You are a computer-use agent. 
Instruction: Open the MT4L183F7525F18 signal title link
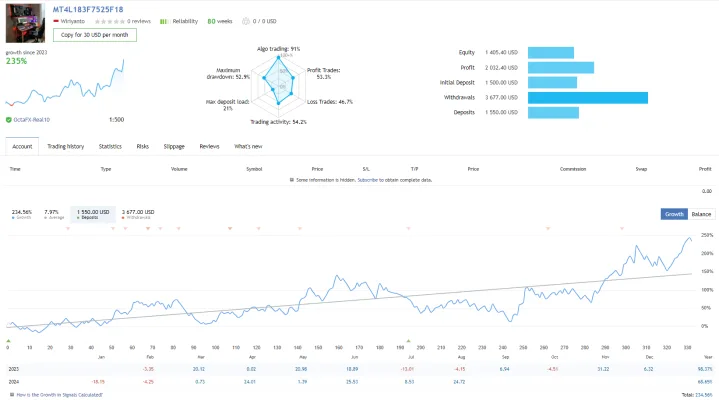[x=88, y=9]
